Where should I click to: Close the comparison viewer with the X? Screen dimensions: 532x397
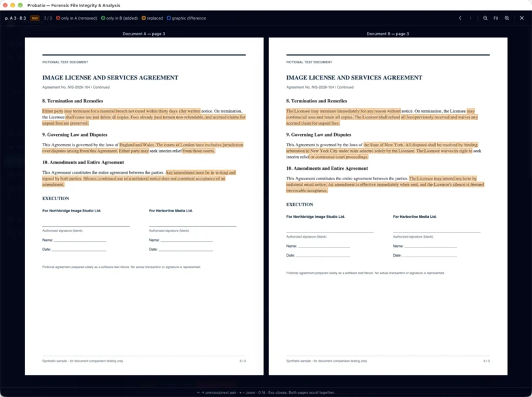pyautogui.click(x=522, y=18)
